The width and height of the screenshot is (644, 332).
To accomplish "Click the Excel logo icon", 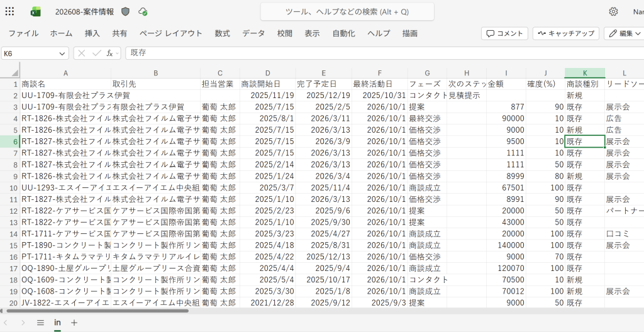I will tap(36, 12).
